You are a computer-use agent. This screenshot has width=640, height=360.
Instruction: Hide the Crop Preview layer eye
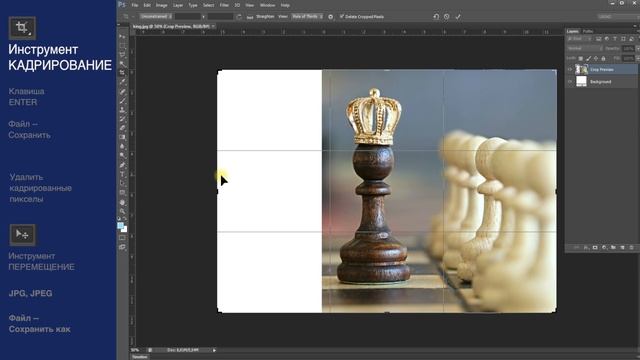click(570, 70)
